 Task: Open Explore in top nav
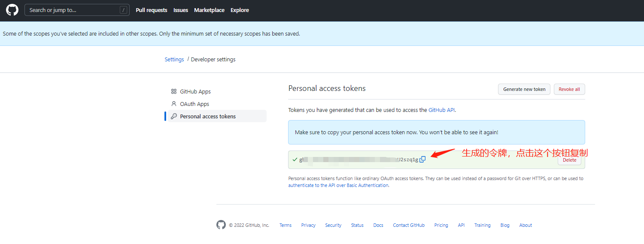pos(240,10)
